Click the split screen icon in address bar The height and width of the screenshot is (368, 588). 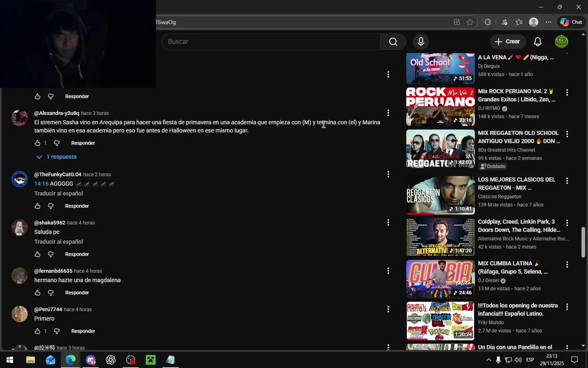[457, 22]
